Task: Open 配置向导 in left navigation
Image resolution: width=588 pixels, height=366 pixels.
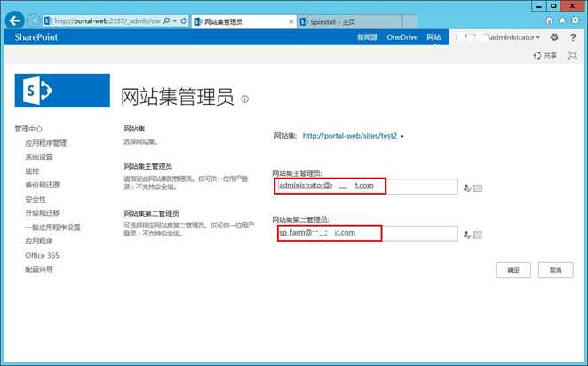Action: pyautogui.click(x=39, y=269)
